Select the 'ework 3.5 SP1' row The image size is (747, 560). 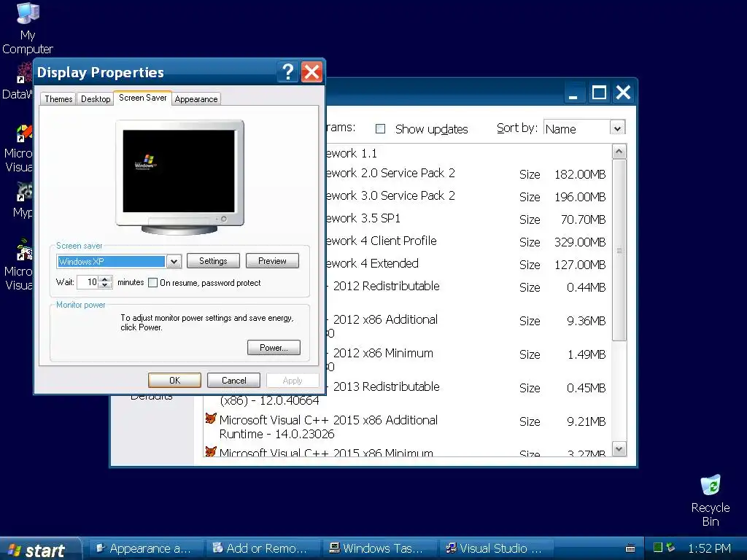pos(468,219)
